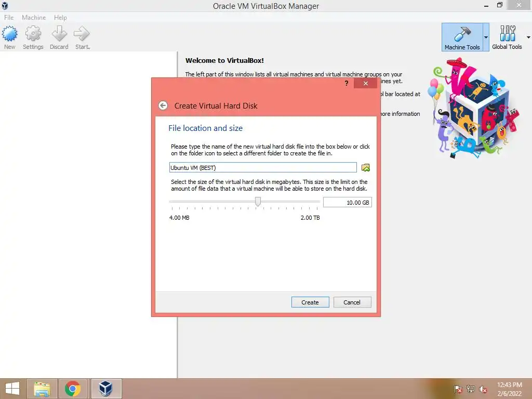Click the question mark help icon
Image resolution: width=532 pixels, height=399 pixels.
coord(347,83)
